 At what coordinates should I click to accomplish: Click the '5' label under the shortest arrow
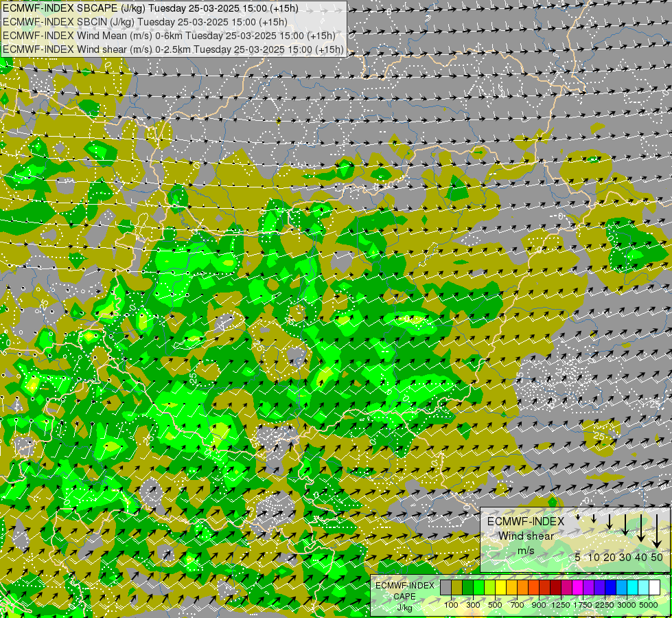(578, 557)
